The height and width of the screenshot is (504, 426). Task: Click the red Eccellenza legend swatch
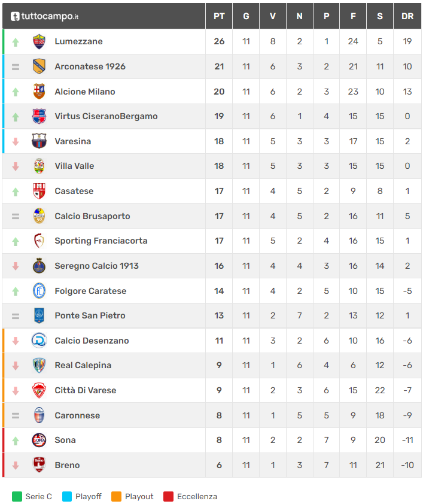pos(168,496)
